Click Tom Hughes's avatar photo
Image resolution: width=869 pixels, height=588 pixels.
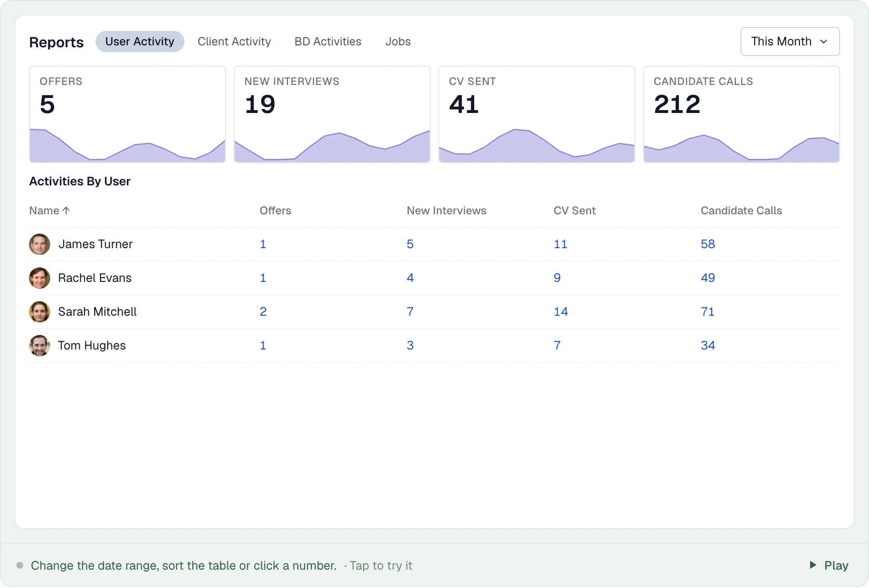point(40,346)
